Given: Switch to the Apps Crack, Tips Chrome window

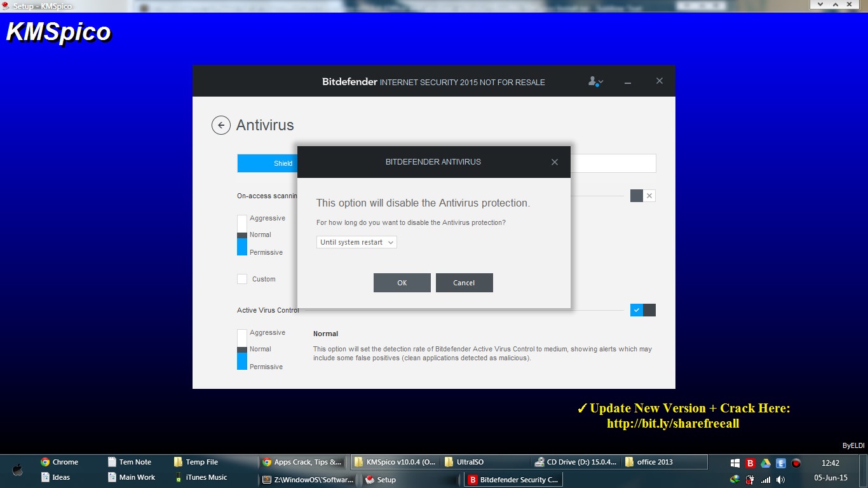Looking at the screenshot, I should pos(304,462).
